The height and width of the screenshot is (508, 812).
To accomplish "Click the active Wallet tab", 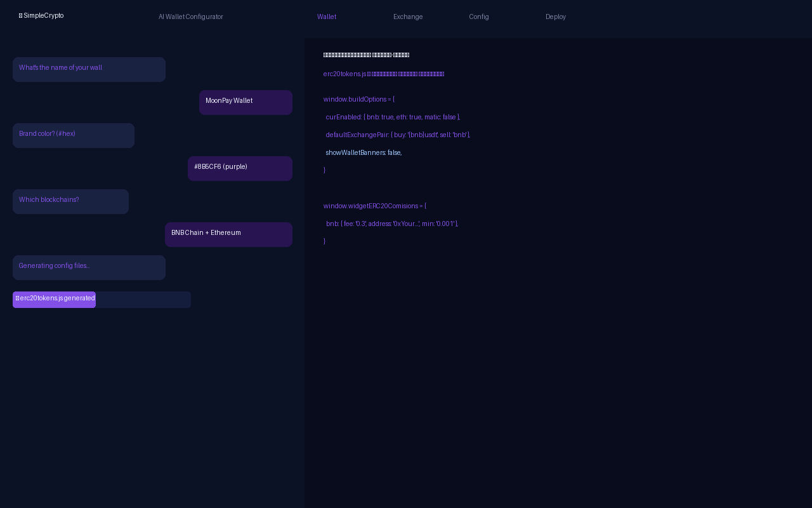I will coord(327,17).
